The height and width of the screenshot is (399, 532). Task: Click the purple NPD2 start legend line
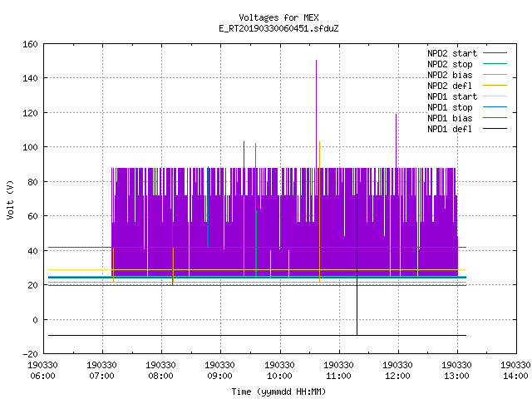click(x=495, y=53)
